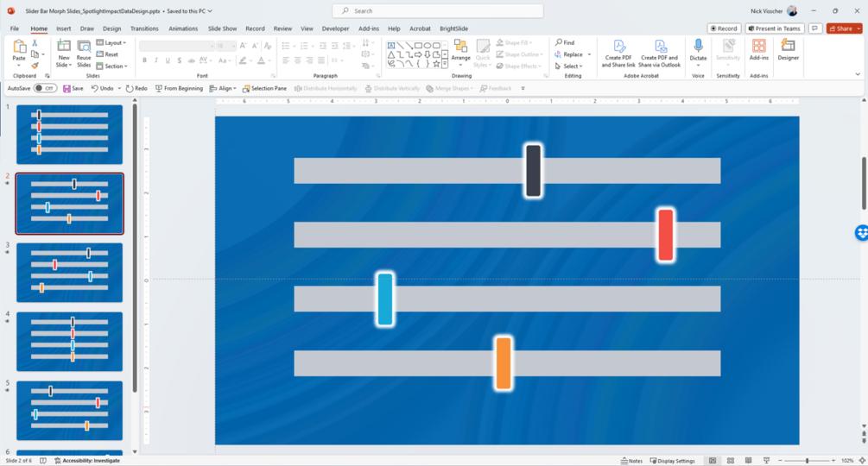Select the dark slider handle on slide

point(533,171)
